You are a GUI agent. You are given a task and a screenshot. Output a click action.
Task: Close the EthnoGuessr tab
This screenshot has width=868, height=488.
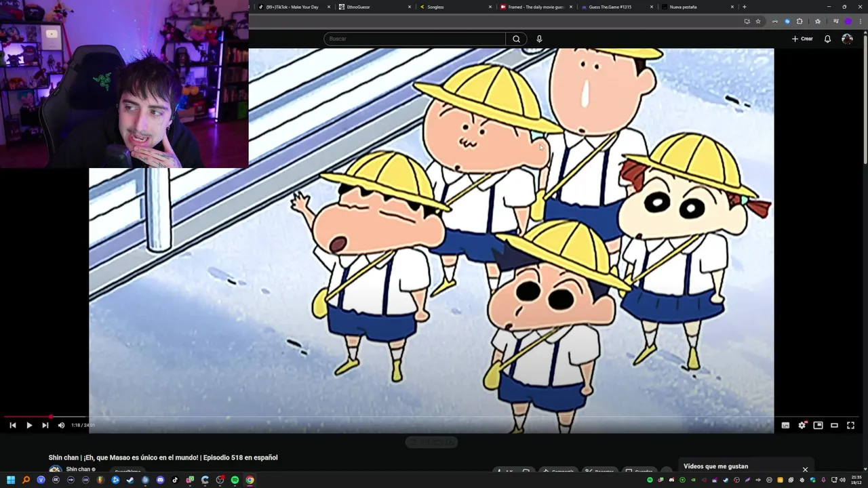(410, 7)
